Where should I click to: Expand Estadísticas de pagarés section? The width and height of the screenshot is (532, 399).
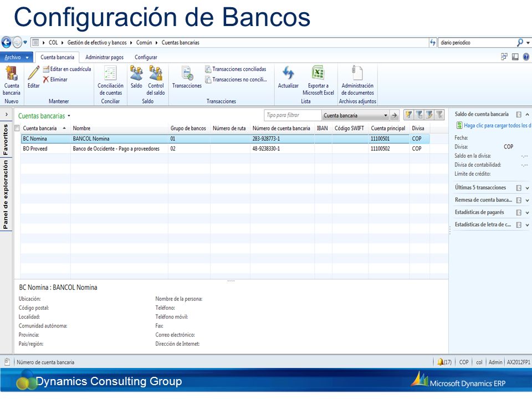527,212
